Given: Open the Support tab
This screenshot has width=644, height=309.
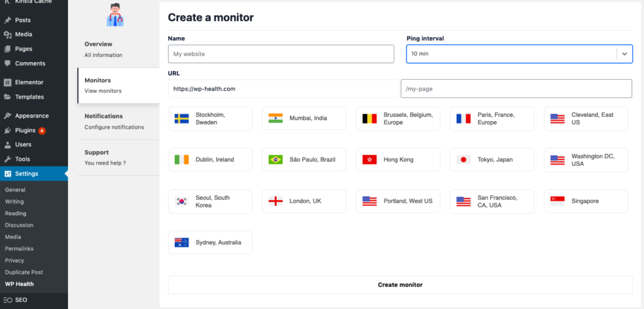Looking at the screenshot, I should pos(119,158).
